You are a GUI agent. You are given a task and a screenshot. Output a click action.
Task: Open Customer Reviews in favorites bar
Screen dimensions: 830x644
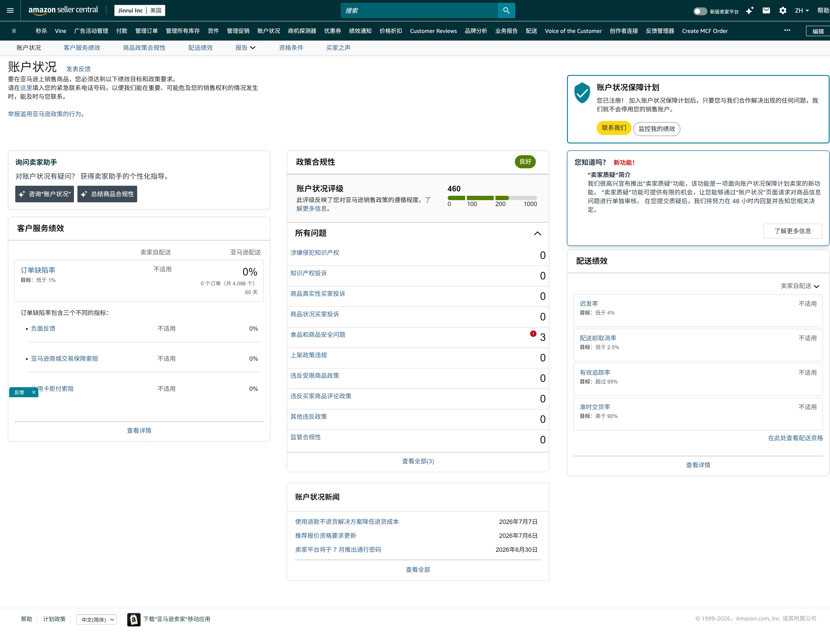pyautogui.click(x=433, y=31)
